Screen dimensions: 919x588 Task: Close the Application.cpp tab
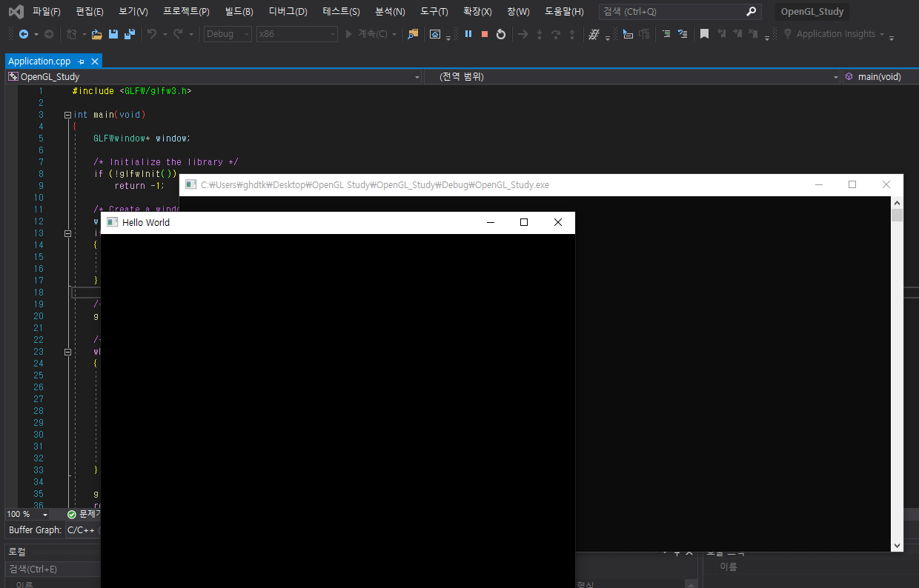[94, 61]
